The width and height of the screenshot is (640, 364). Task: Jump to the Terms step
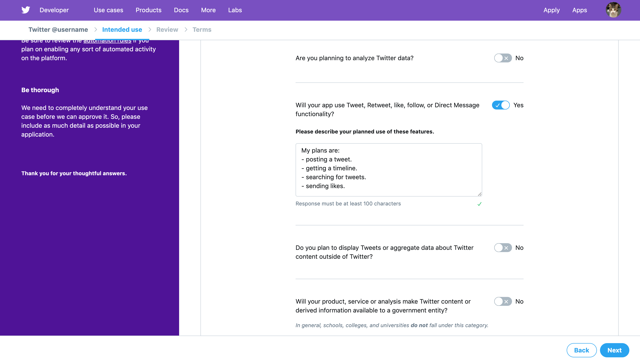tap(202, 30)
